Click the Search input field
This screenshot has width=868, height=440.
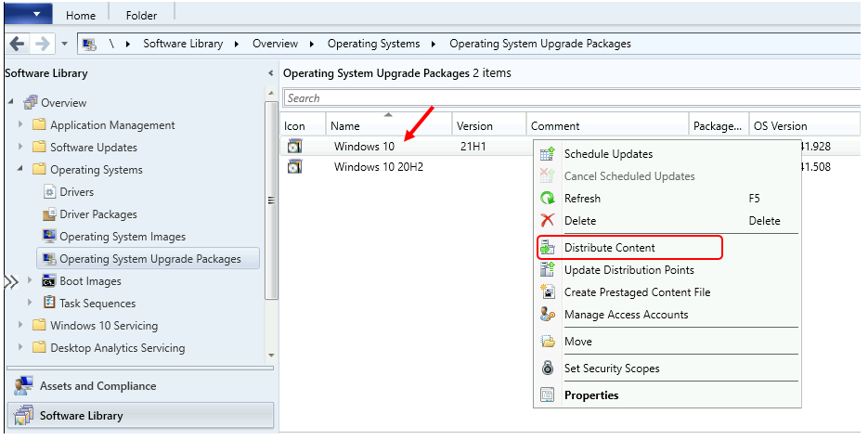(557, 98)
